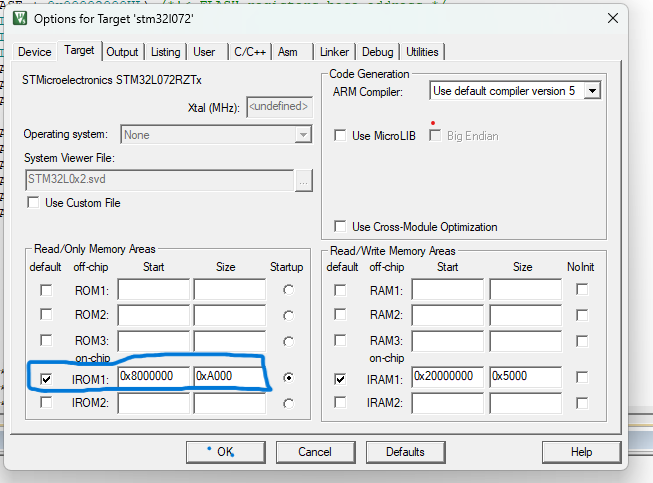Enable NoInit for IRAM2
This screenshot has height=483, width=653.
(x=582, y=403)
